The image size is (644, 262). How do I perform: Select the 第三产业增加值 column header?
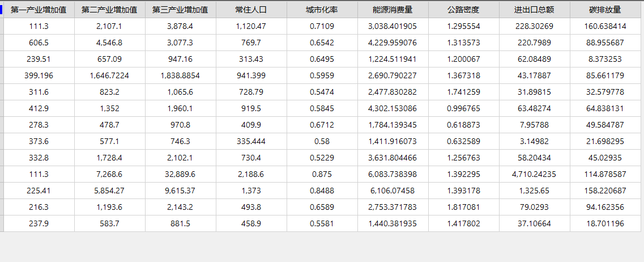coord(181,10)
